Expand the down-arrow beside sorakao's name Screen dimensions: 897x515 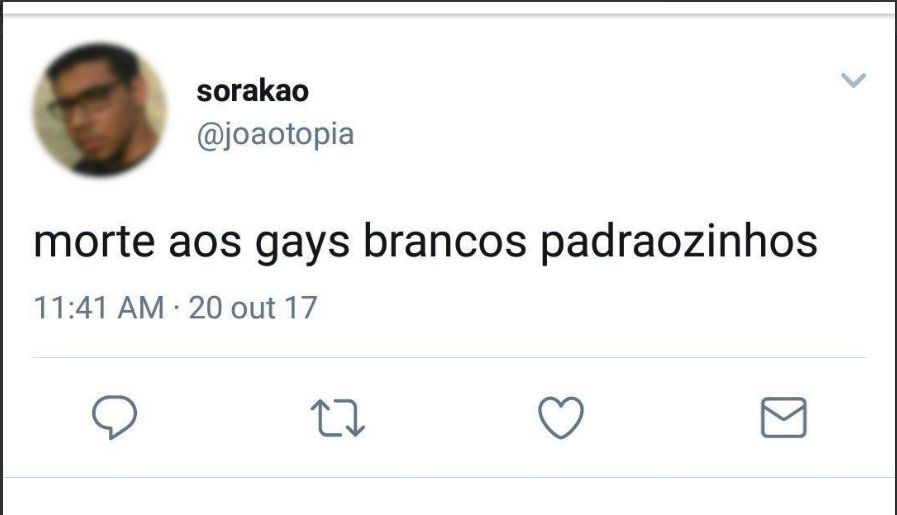[x=853, y=80]
